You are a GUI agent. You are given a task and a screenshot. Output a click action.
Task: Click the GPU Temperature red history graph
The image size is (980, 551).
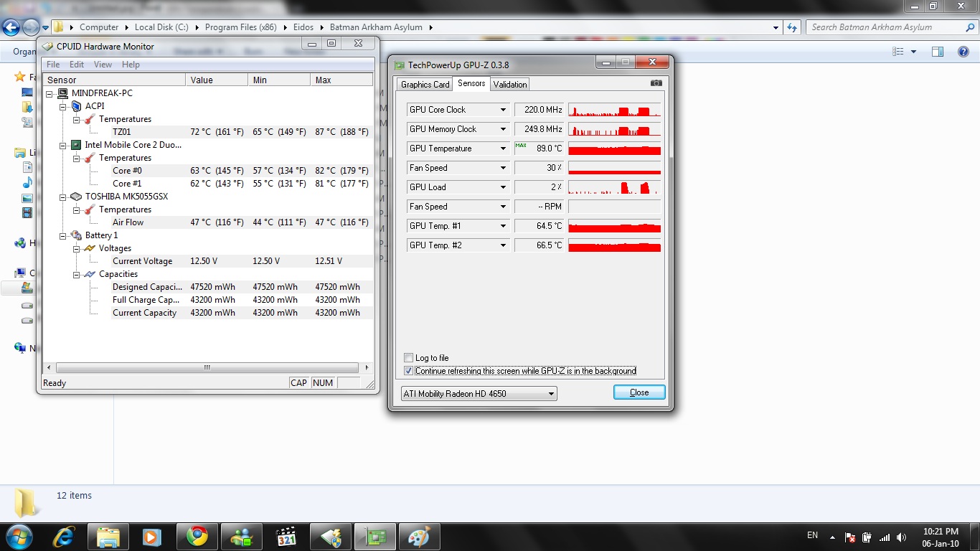point(614,149)
